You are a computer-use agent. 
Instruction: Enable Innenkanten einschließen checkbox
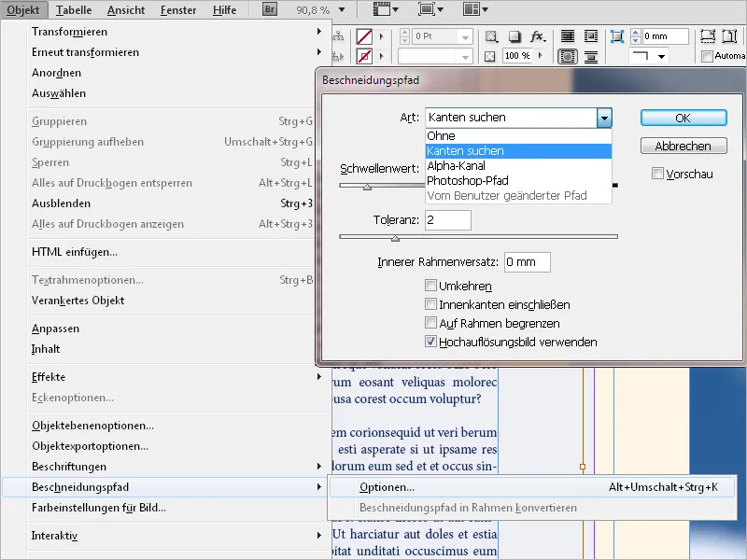[430, 304]
